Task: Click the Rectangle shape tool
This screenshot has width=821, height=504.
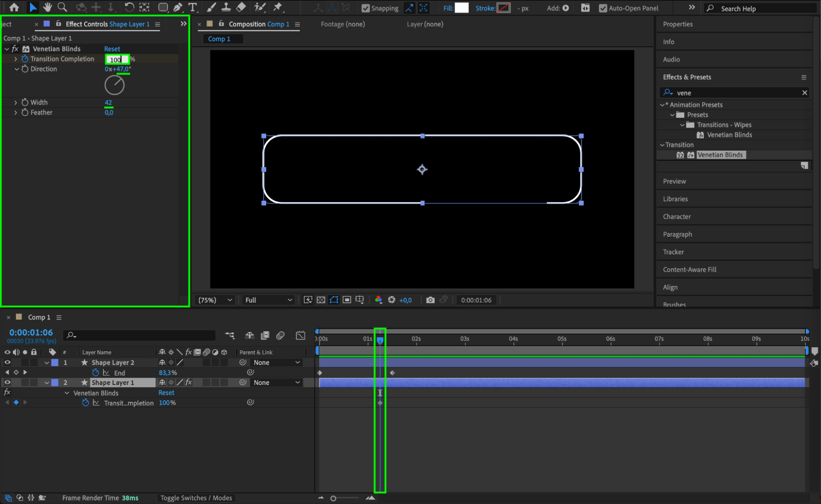Action: 163,7
